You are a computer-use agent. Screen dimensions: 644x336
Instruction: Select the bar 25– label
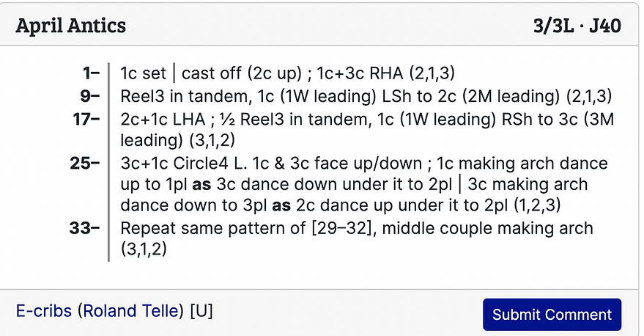(86, 163)
